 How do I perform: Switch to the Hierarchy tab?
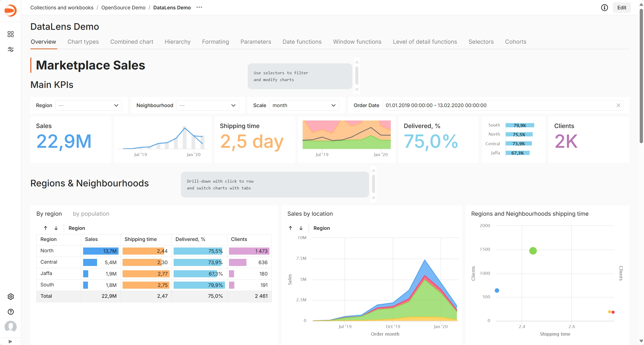coord(178,42)
